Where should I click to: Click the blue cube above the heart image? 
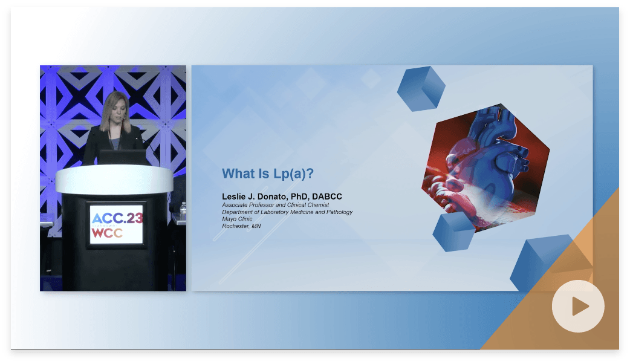click(x=421, y=88)
